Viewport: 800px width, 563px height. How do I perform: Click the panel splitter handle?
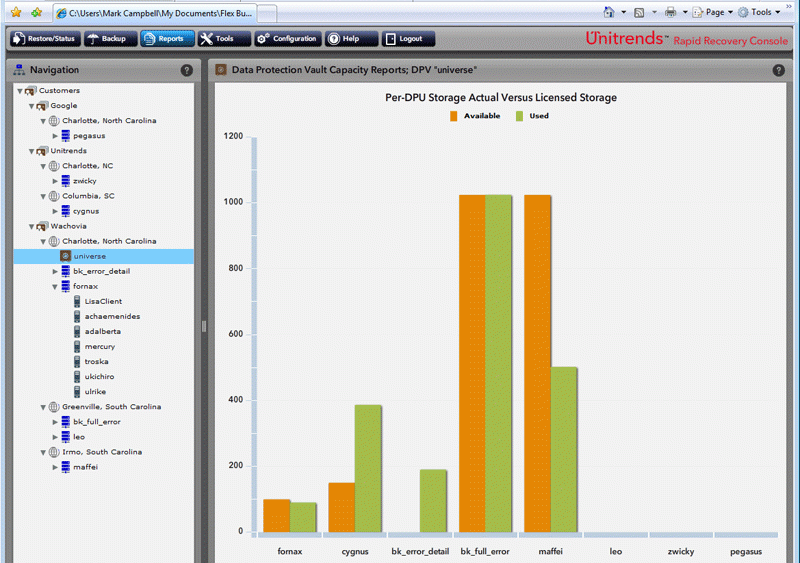point(204,326)
